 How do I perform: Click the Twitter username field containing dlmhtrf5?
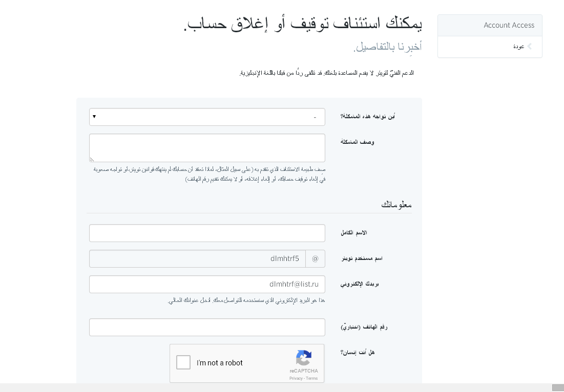point(198,259)
